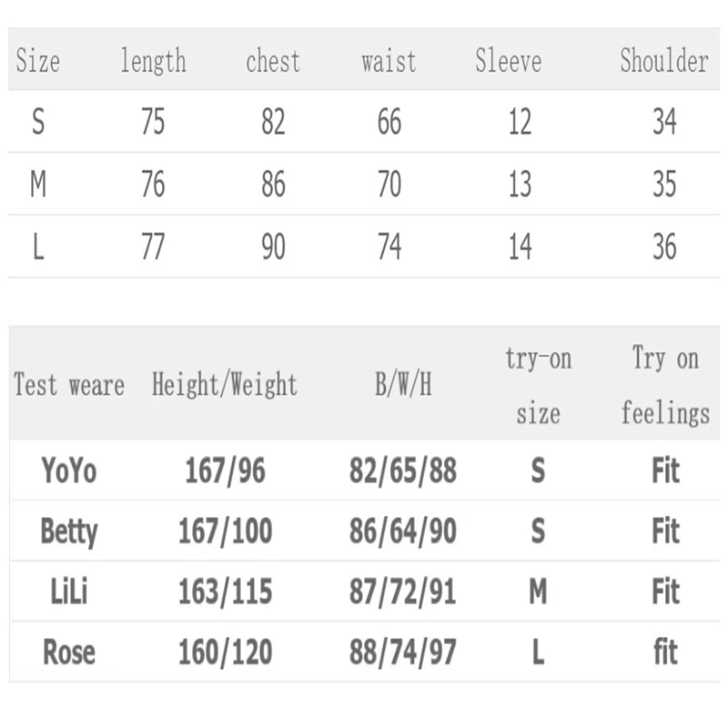Click the Shoulder column header

click(x=664, y=61)
